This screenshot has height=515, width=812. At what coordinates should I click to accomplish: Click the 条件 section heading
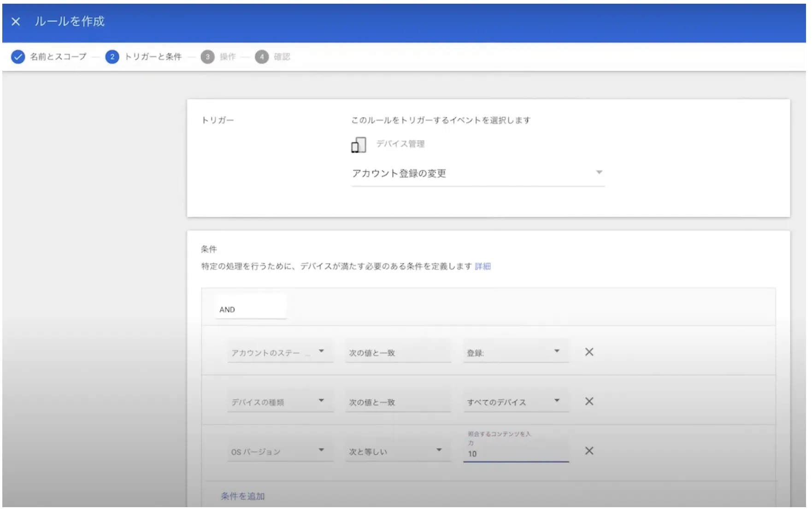click(209, 249)
